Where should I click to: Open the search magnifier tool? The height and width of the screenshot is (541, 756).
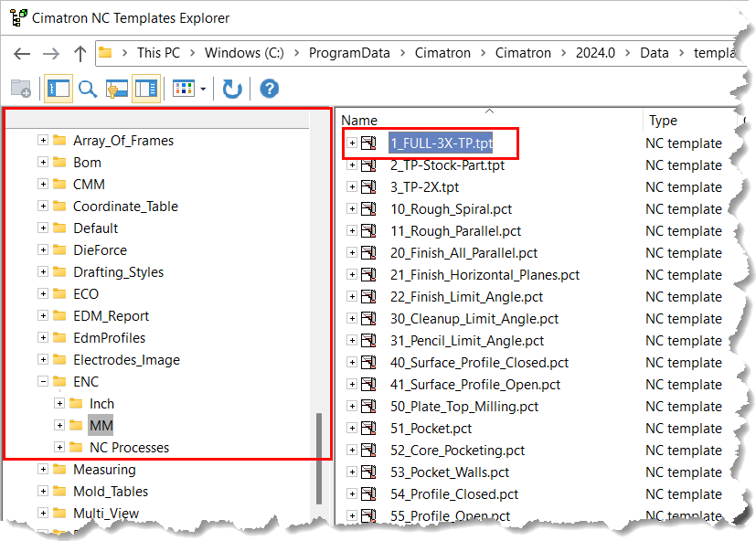tap(88, 89)
